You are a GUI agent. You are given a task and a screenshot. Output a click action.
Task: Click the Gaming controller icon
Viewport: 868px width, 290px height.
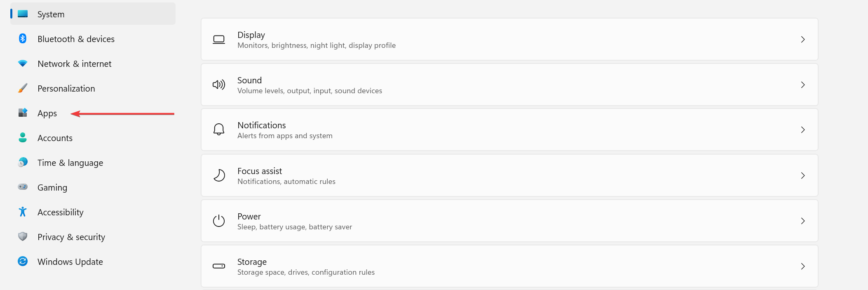[23, 187]
